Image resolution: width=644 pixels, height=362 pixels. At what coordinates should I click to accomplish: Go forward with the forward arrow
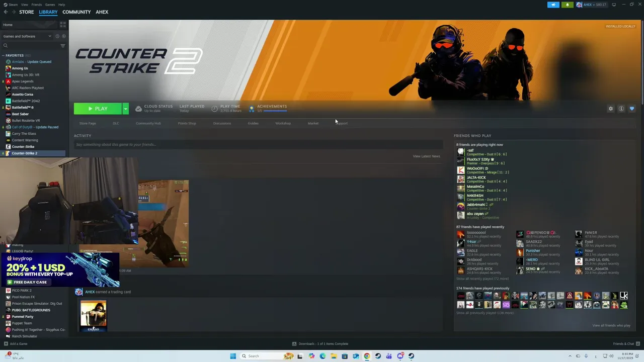[x=13, y=12]
